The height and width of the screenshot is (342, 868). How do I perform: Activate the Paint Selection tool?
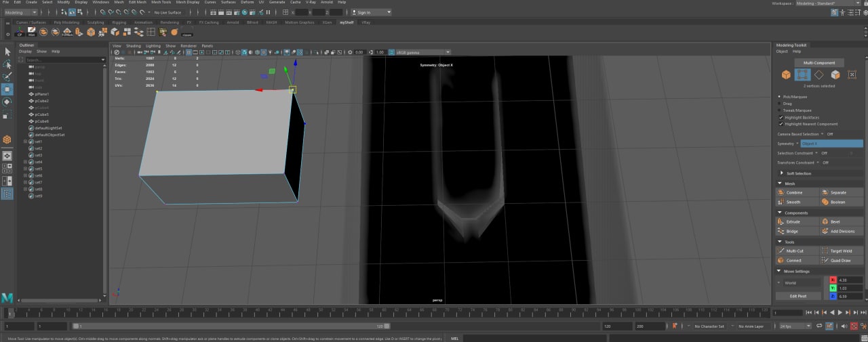click(x=7, y=77)
